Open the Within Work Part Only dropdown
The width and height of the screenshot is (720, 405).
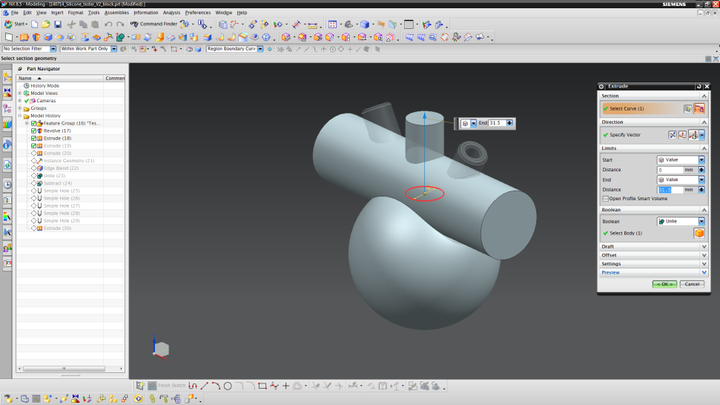click(114, 49)
